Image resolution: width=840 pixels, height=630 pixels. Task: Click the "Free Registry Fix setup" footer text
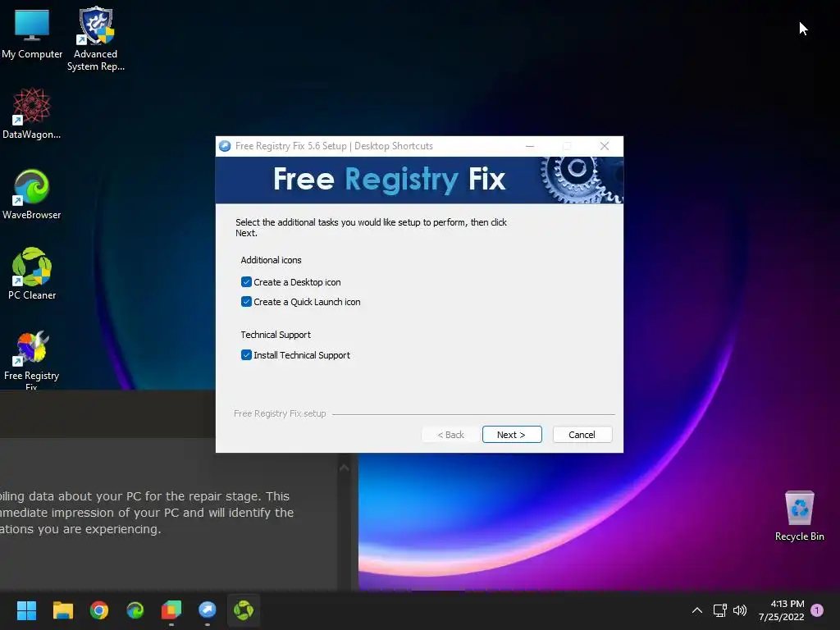click(280, 413)
